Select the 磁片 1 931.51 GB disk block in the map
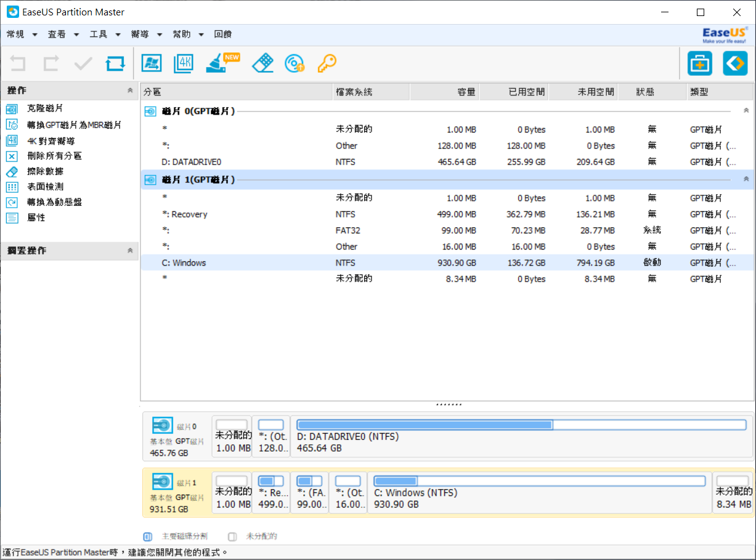 pyautogui.click(x=177, y=493)
